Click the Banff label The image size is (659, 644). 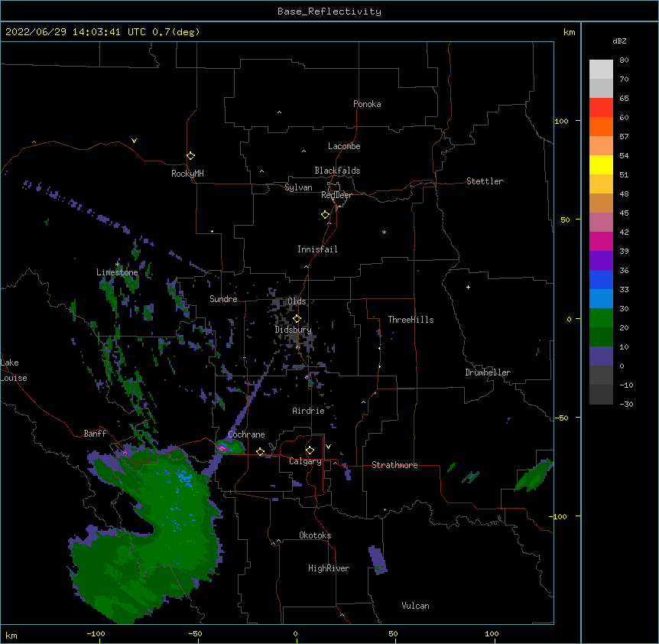click(95, 434)
